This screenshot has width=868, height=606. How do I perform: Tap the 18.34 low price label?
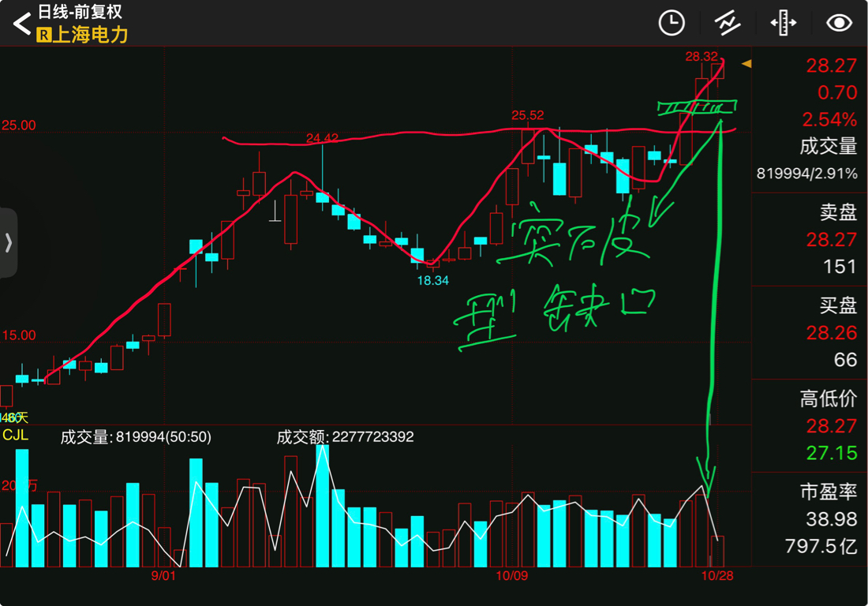[433, 281]
